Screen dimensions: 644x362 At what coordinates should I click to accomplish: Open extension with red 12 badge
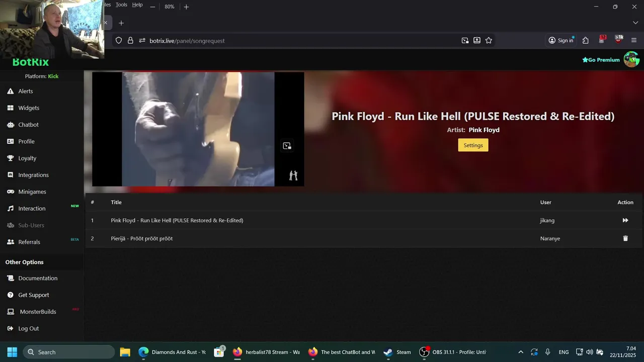click(x=602, y=40)
